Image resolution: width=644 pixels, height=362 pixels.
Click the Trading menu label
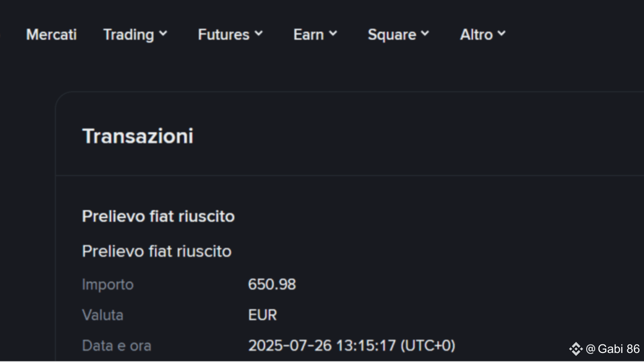tap(128, 35)
